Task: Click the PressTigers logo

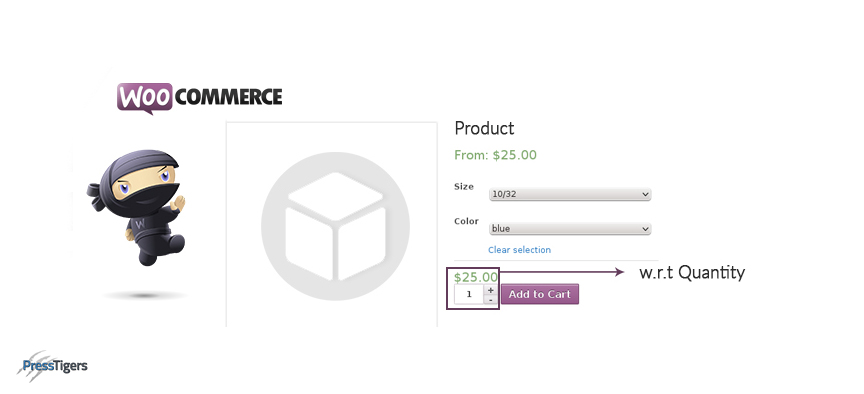Action: click(x=52, y=365)
